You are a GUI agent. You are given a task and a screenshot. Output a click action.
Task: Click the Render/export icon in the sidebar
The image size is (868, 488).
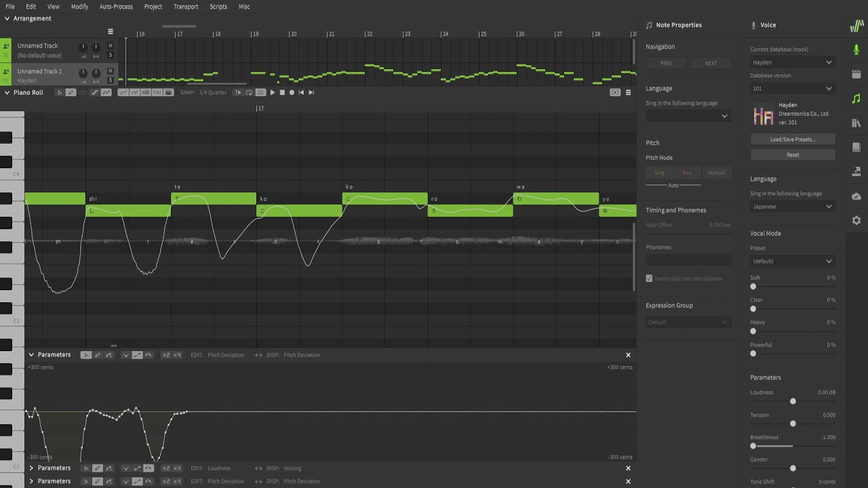856,171
